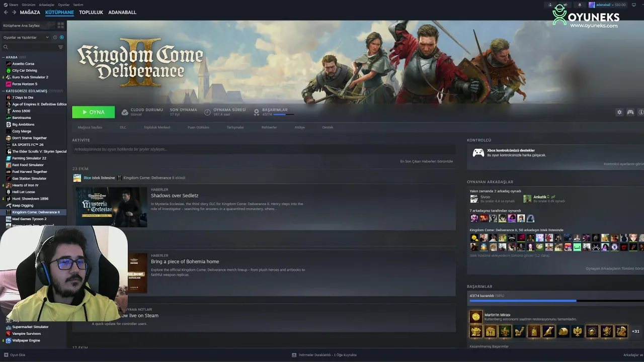644x362 pixels.
Task: Open game settings gear icon
Action: [x=619, y=112]
